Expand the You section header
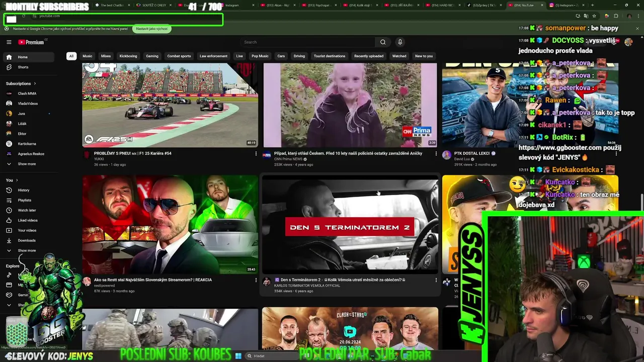 [x=12, y=180]
